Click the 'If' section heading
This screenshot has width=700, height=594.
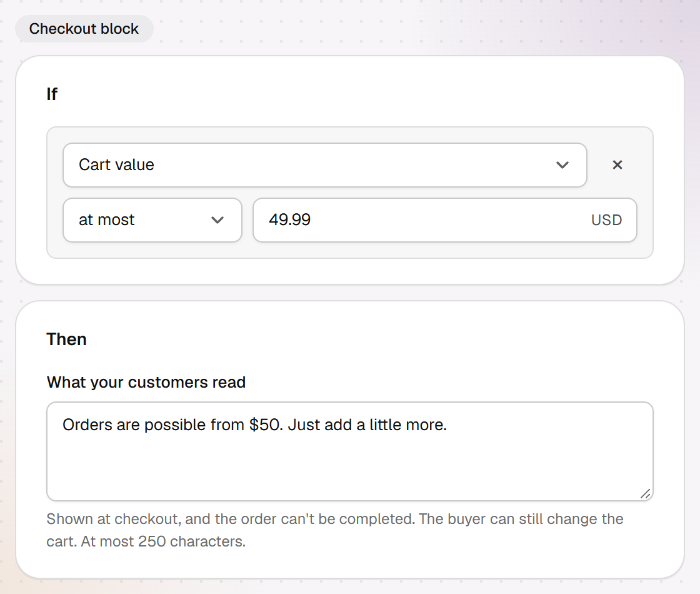(52, 94)
